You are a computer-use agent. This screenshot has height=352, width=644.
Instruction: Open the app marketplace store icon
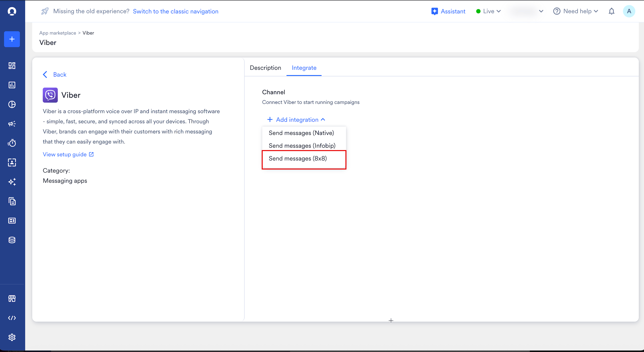coord(12,298)
